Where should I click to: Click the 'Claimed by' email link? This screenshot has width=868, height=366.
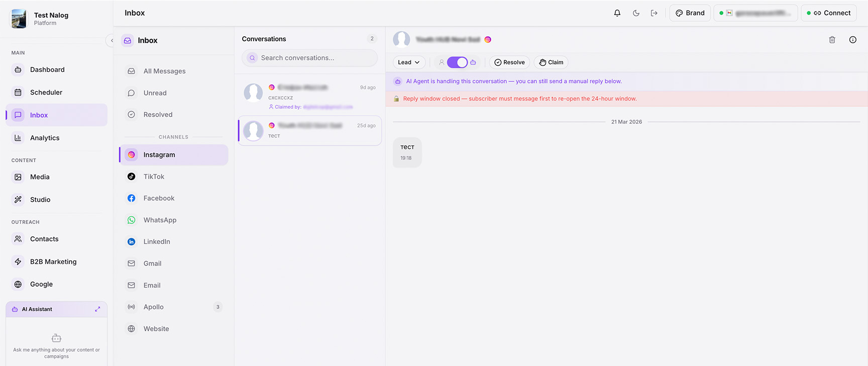328,107
